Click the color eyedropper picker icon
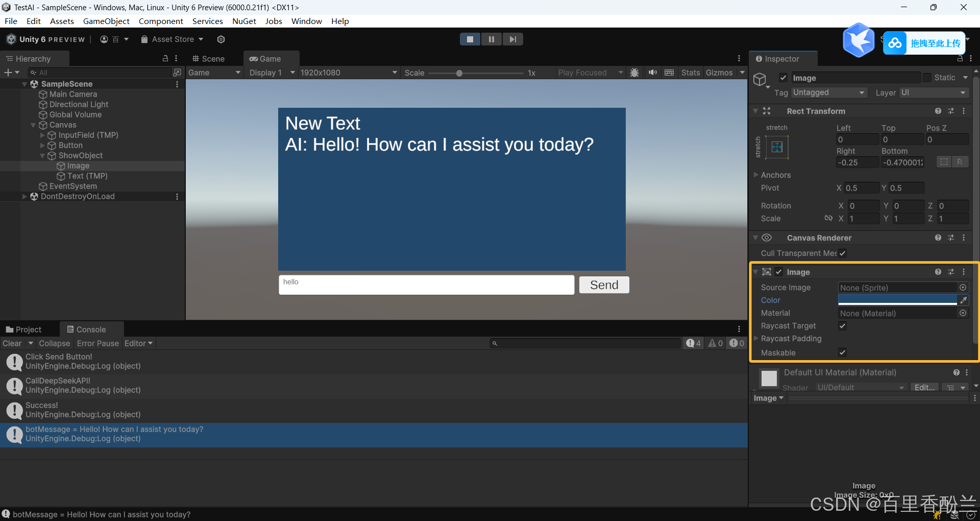The width and height of the screenshot is (980, 521). click(963, 300)
